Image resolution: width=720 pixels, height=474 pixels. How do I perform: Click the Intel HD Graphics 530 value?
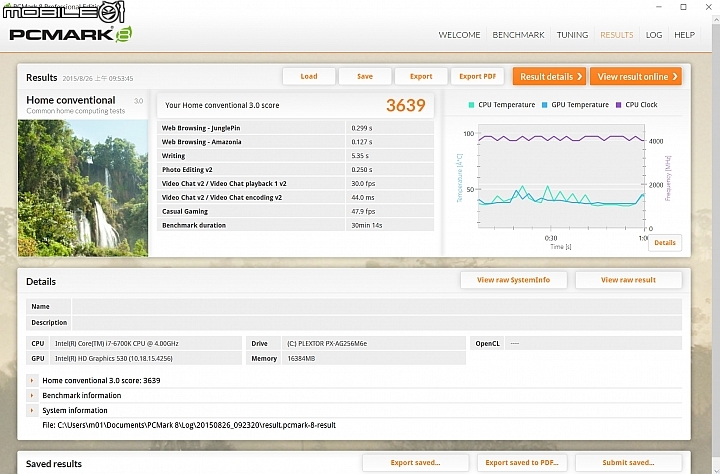click(x=113, y=359)
